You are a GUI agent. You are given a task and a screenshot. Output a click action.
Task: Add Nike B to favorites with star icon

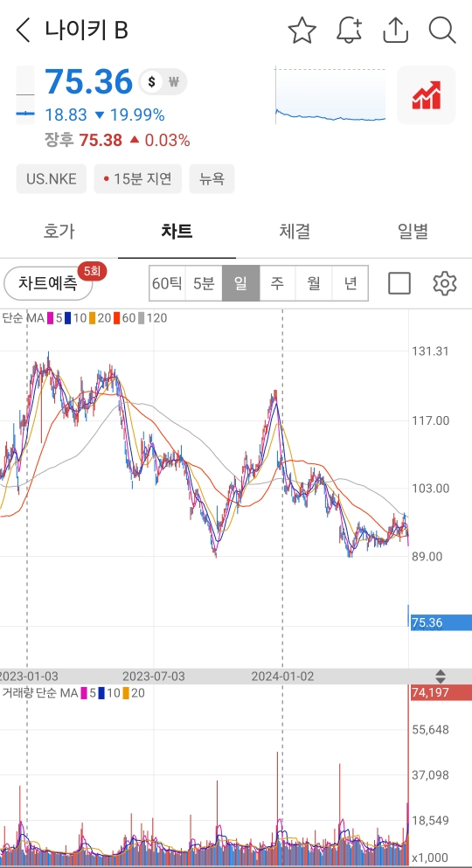[x=302, y=30]
